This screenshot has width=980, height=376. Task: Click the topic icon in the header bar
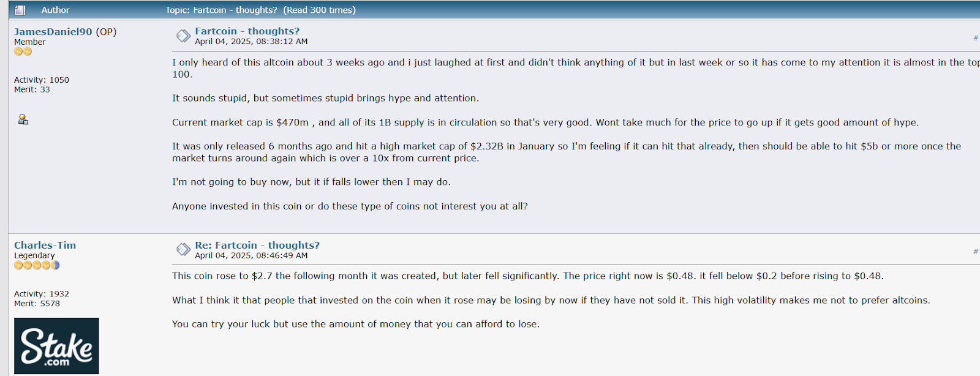click(x=20, y=10)
